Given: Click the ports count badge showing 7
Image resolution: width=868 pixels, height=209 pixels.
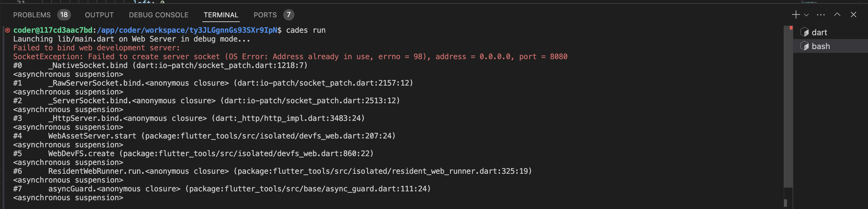Looking at the screenshot, I should coord(288,15).
